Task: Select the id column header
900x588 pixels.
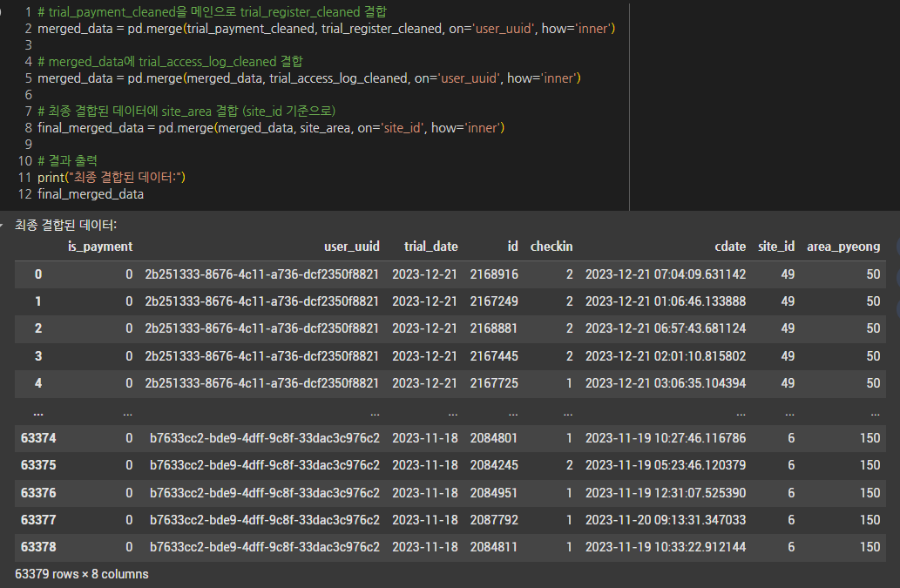Action: click(512, 247)
